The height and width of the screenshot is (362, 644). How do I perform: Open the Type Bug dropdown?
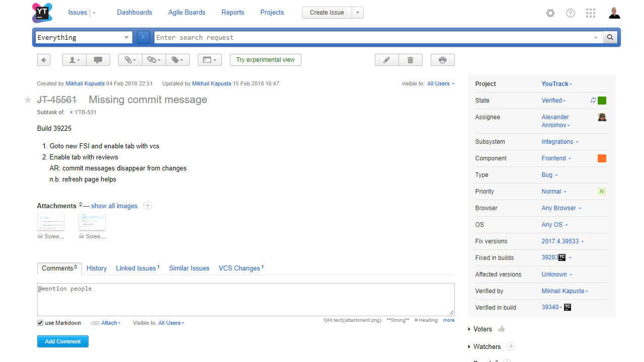click(x=550, y=175)
